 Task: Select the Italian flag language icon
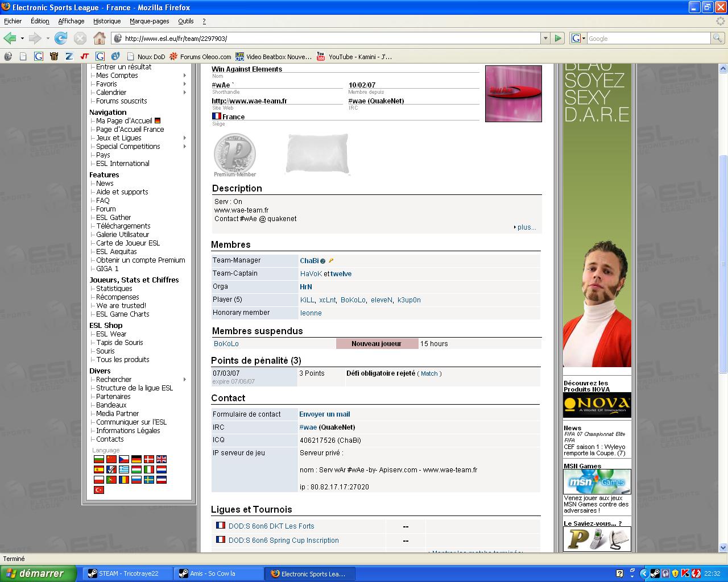[x=149, y=469]
